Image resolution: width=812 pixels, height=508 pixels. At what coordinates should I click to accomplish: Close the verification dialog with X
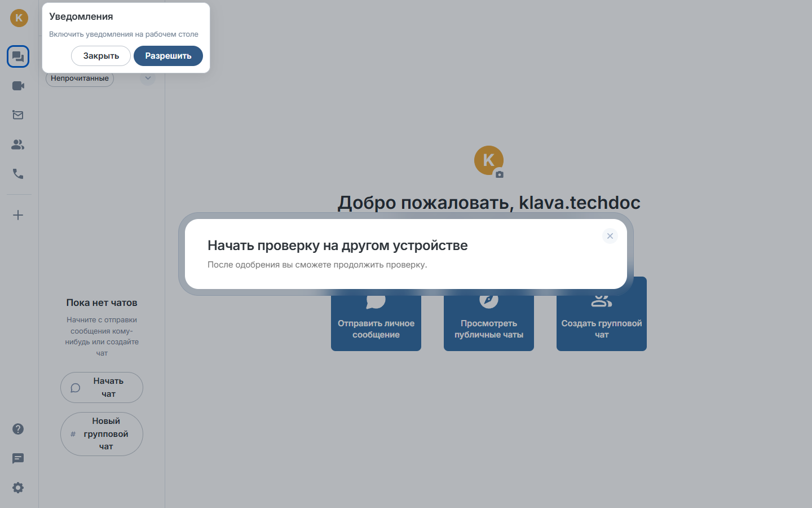click(610, 236)
